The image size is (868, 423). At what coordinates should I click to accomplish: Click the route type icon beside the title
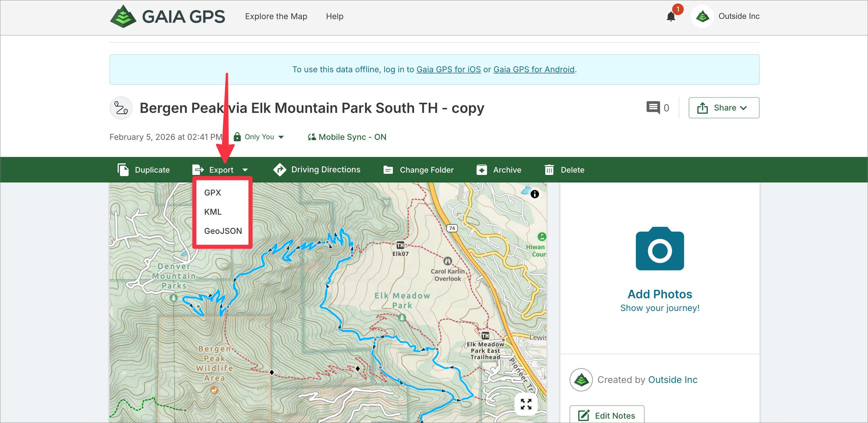pyautogui.click(x=121, y=108)
